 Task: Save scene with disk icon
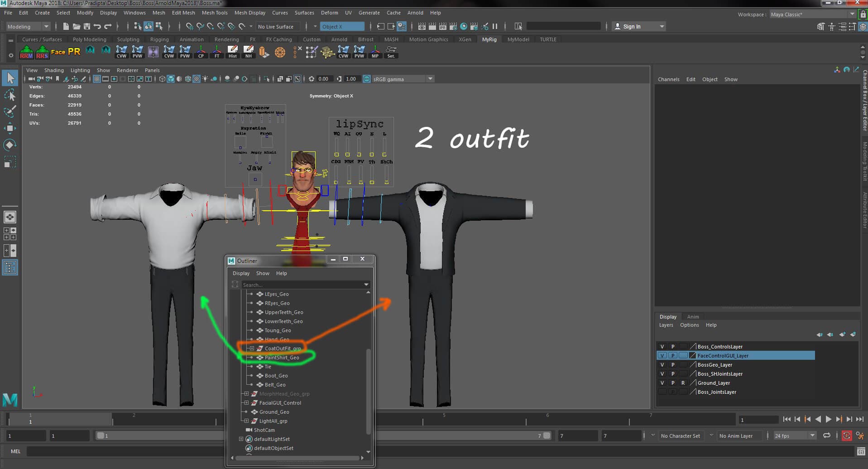click(87, 26)
